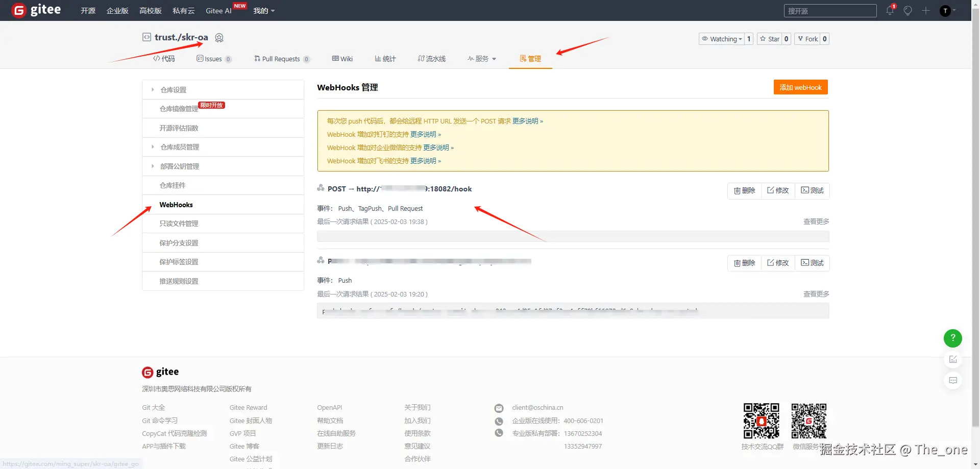Open Gitee AI in the top navigation
This screenshot has width=980, height=469.
(218, 11)
